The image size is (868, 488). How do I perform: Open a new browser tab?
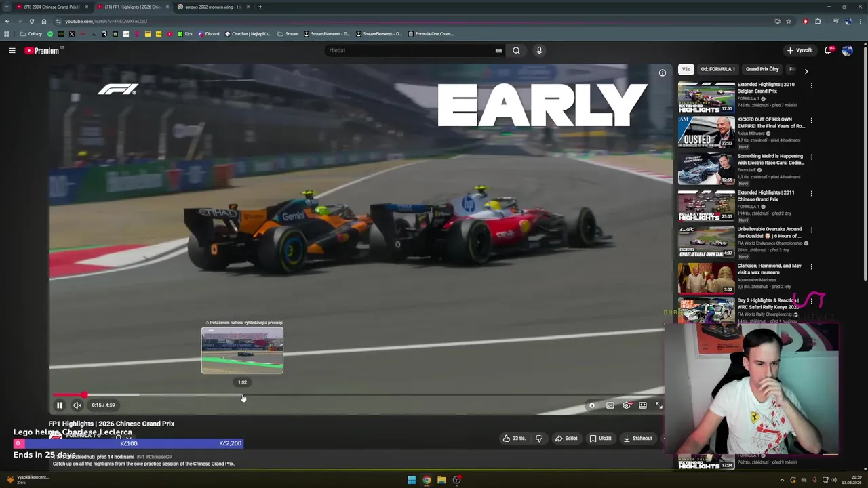pyautogui.click(x=260, y=7)
